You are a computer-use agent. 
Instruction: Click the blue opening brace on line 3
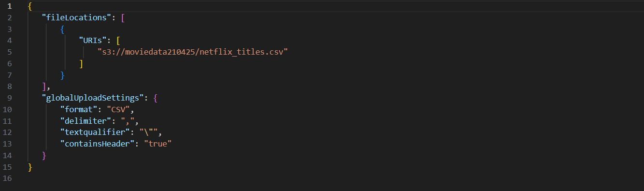click(63, 29)
